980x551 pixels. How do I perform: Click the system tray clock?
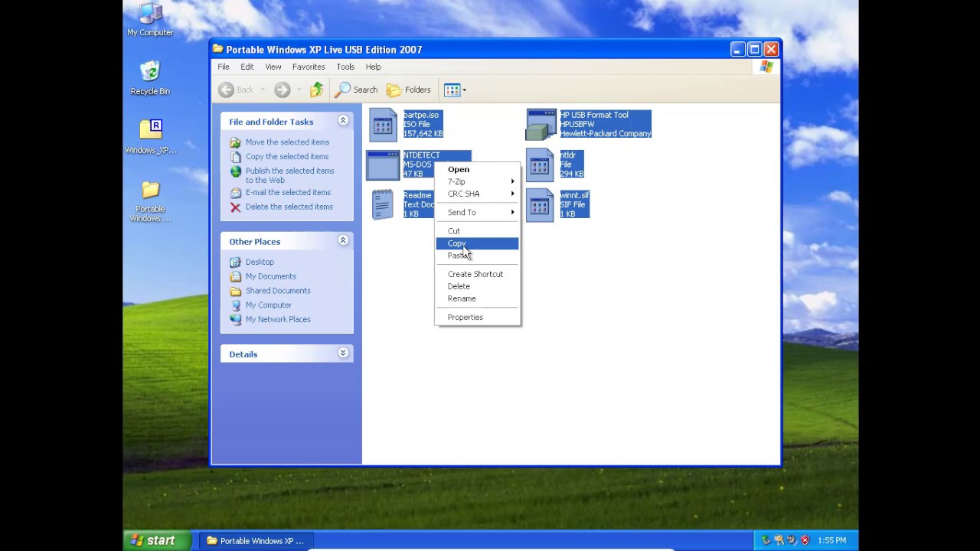point(831,540)
